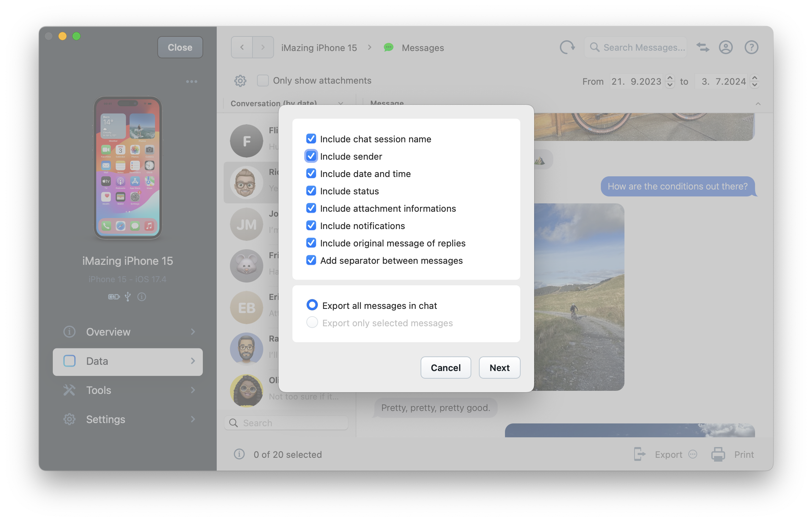Select conversation starting 'Not too sure if it...'
Image resolution: width=812 pixels, height=522 pixels.
coord(286,391)
